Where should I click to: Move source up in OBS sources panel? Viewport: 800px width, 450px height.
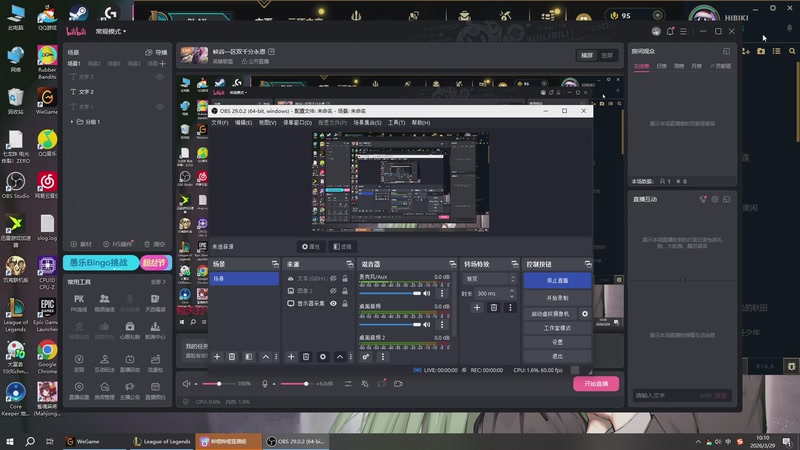click(x=340, y=357)
